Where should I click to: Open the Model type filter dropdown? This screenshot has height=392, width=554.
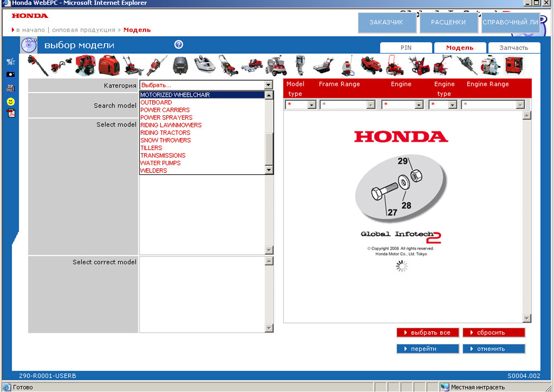click(312, 105)
